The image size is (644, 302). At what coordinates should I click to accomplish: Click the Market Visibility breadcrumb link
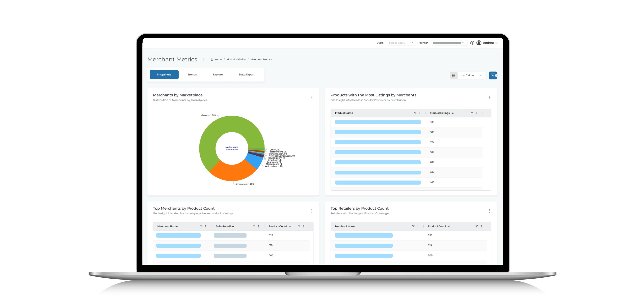(x=236, y=59)
